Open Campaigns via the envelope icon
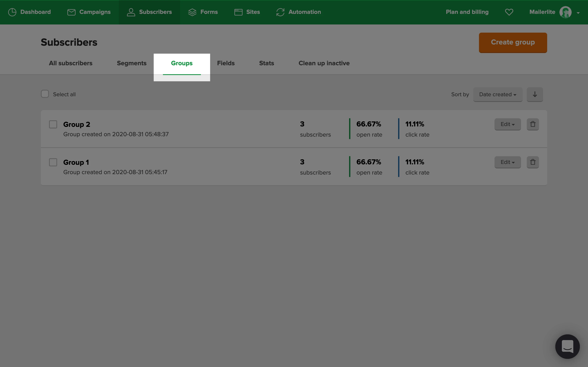588x367 pixels. (x=71, y=12)
